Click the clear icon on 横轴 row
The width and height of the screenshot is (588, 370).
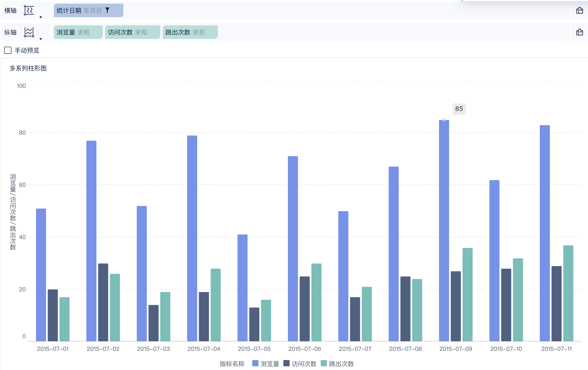(x=579, y=11)
